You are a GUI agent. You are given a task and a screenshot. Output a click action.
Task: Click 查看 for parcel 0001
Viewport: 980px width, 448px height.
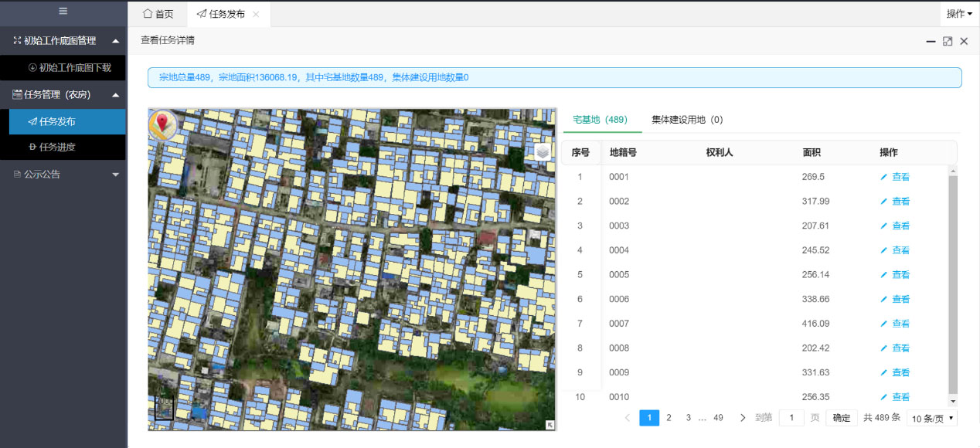(x=895, y=177)
